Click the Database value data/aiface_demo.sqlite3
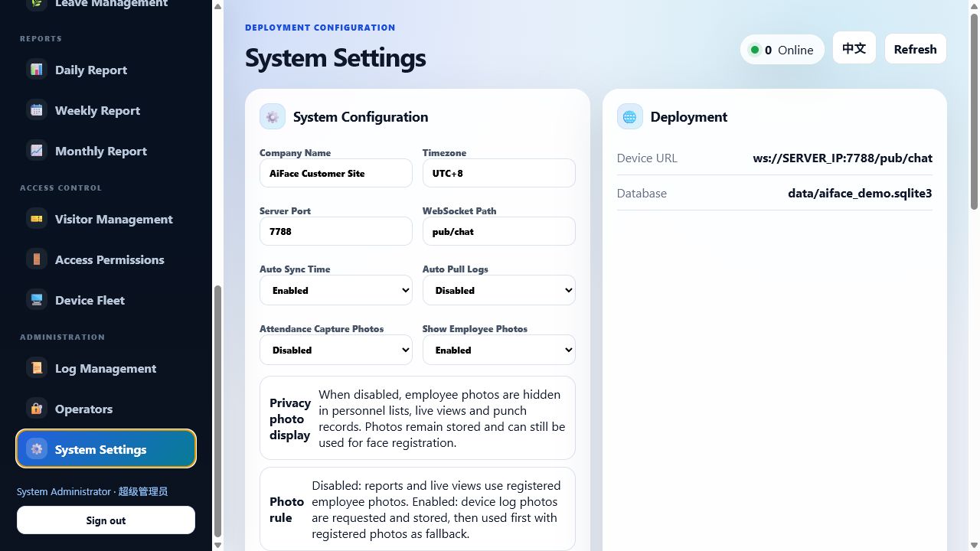Image resolution: width=980 pixels, height=551 pixels. (x=860, y=193)
